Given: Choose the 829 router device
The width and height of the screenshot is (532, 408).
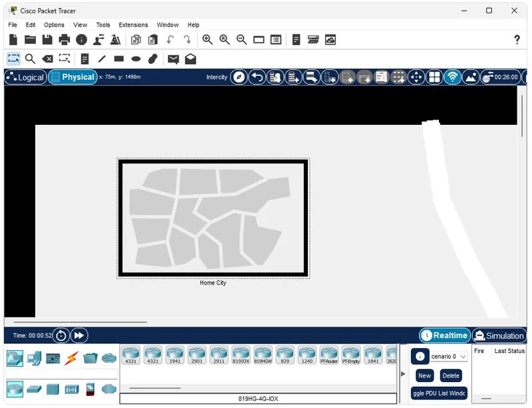Looking at the screenshot, I should tap(285, 355).
